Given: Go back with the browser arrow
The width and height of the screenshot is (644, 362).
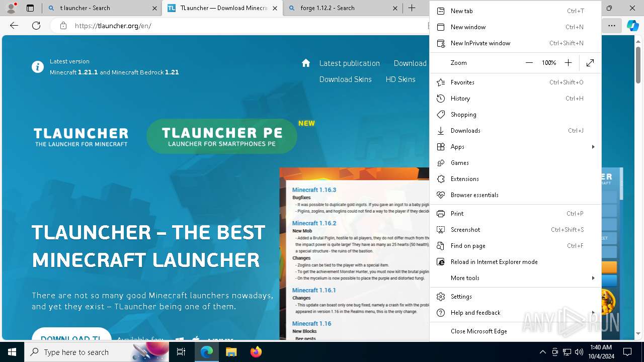Looking at the screenshot, I should tap(14, 26).
